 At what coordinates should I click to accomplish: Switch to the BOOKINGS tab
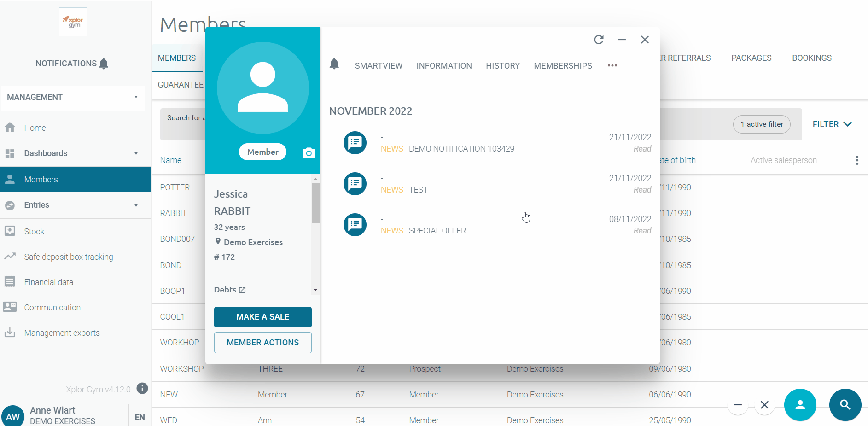[x=811, y=58]
